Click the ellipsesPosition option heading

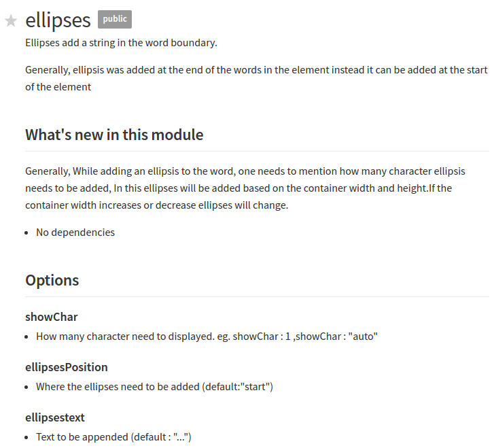pos(67,367)
